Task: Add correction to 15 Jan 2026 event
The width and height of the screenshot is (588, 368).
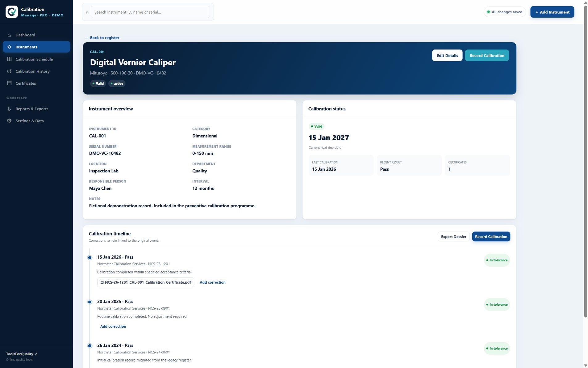Action: 212,282
